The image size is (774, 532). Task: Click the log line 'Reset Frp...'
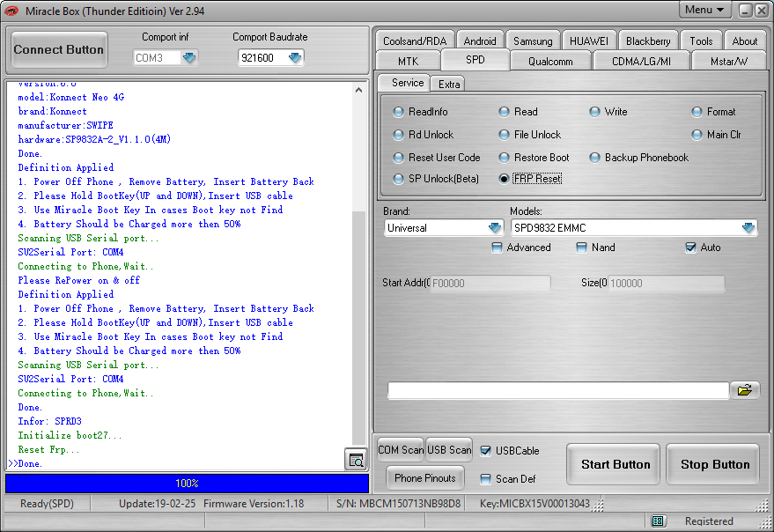(48, 449)
